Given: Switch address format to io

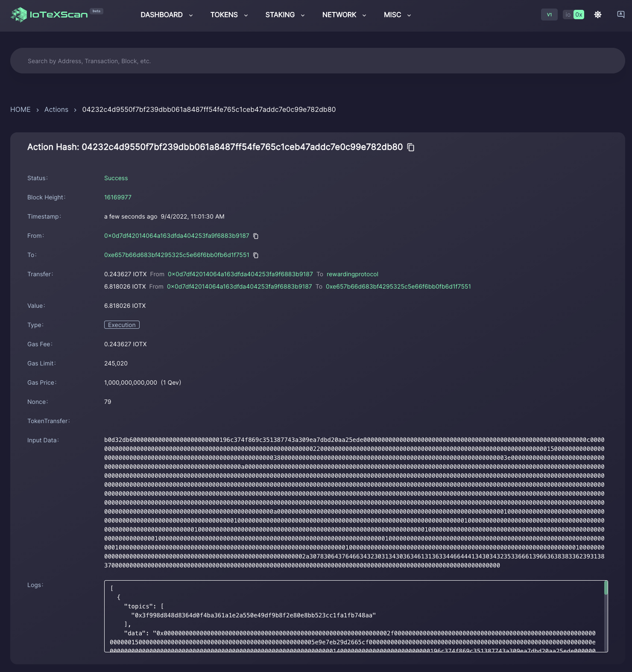Looking at the screenshot, I should click(x=568, y=15).
